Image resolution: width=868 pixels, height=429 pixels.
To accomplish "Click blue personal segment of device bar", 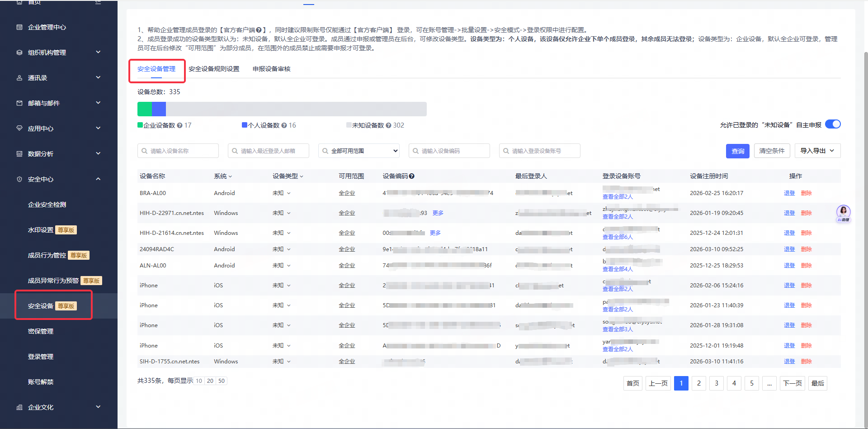I will pyautogui.click(x=159, y=109).
